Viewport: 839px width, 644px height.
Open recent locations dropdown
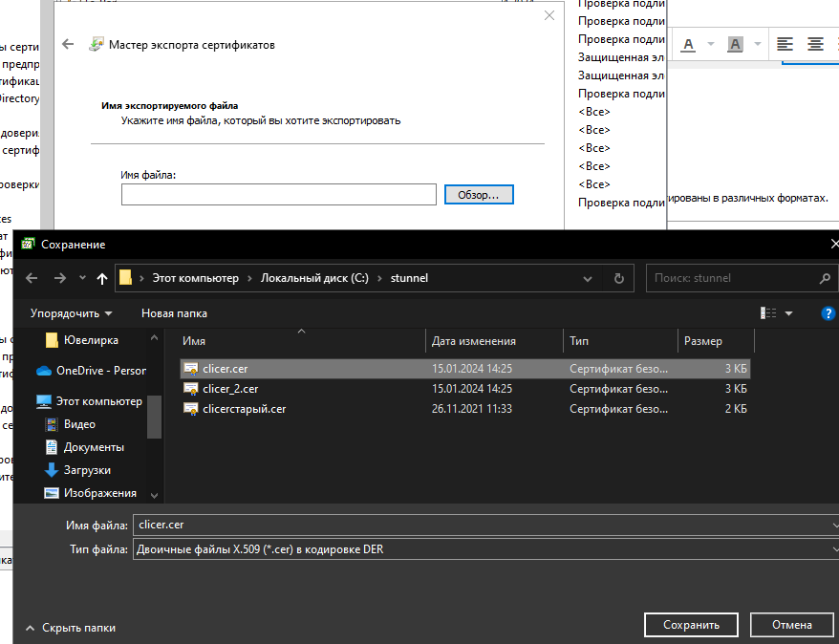point(82,278)
